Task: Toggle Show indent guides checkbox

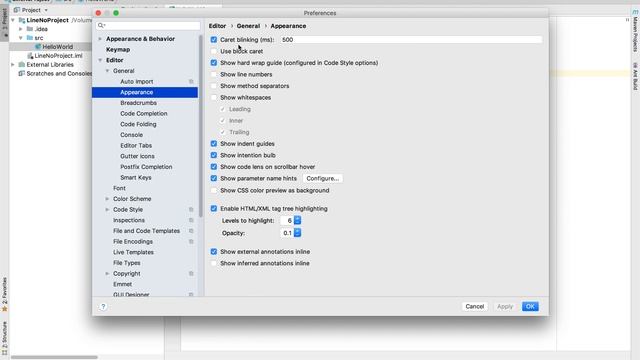Action: click(x=214, y=144)
